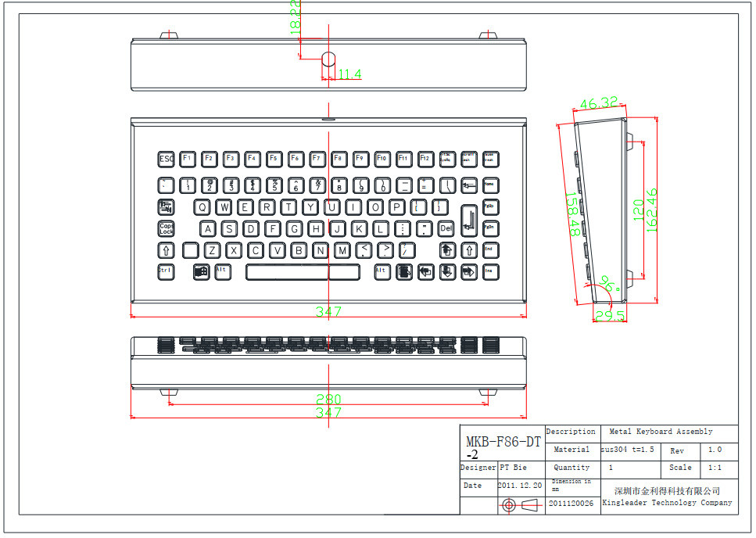Click the 158.48 dimension on the side view
This screenshot has height=538, width=756.
tap(572, 214)
